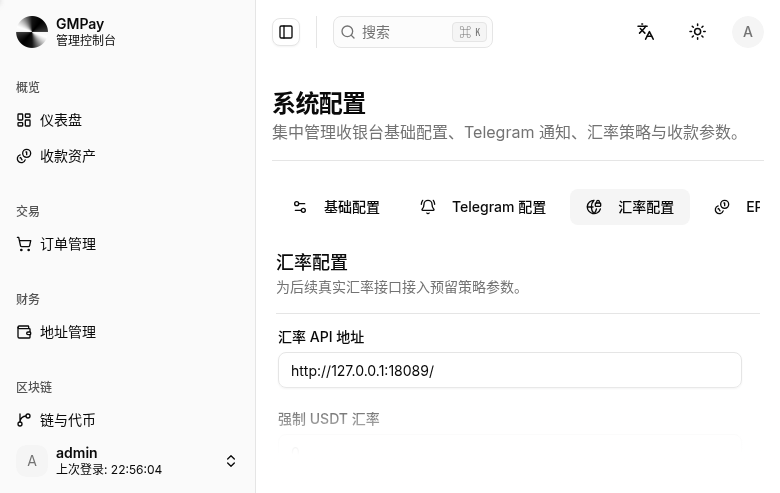Click the 汇率 API 地址 input field
Viewport: 780px width, 493px height.
click(x=510, y=370)
